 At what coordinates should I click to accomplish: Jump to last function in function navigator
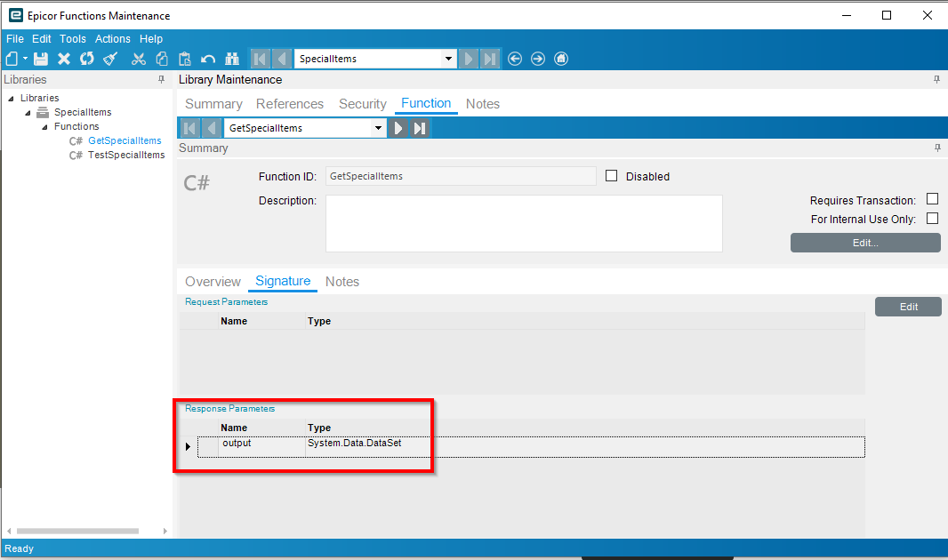coord(420,128)
